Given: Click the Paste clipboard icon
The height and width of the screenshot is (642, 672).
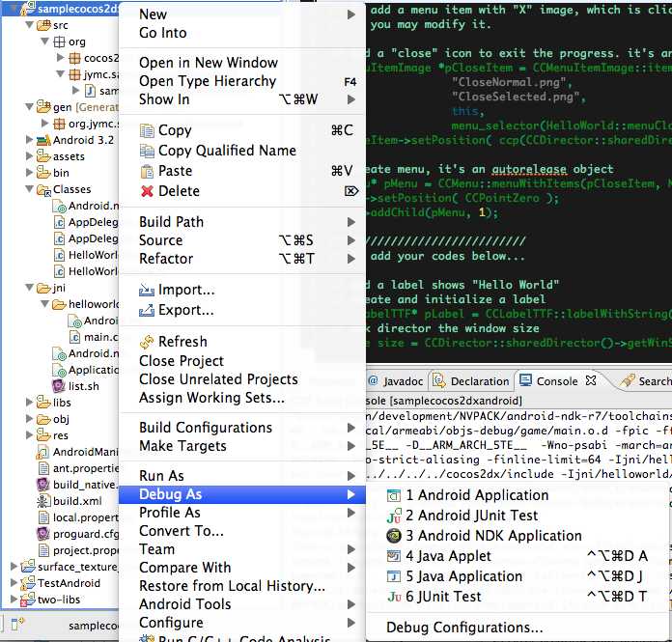Looking at the screenshot, I should (147, 171).
